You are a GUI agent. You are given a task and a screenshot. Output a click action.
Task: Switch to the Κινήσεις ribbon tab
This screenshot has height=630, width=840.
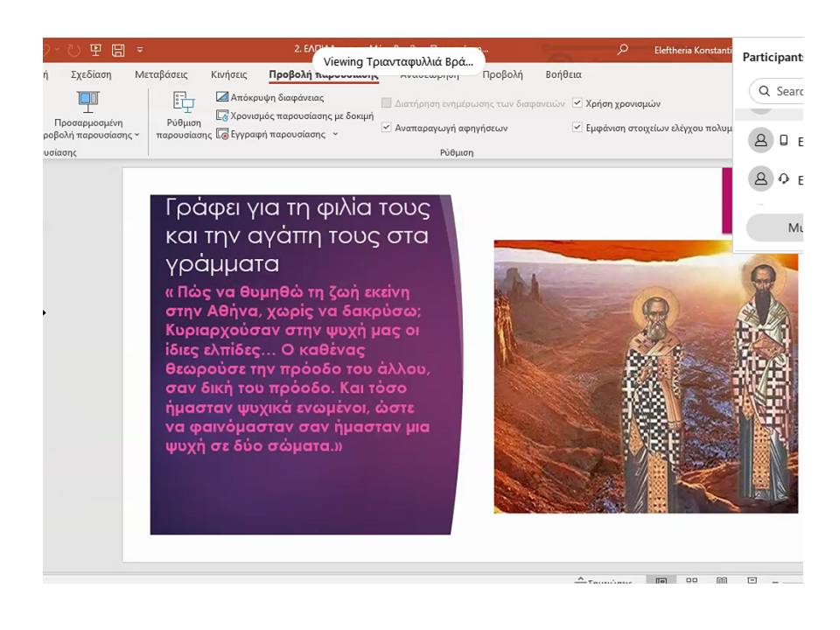coord(228,75)
